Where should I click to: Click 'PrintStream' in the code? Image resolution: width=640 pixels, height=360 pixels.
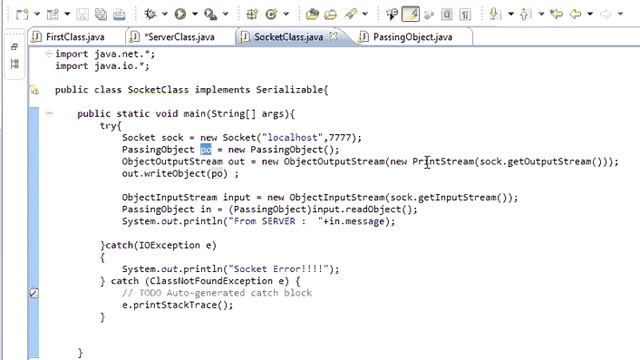[x=443, y=162]
